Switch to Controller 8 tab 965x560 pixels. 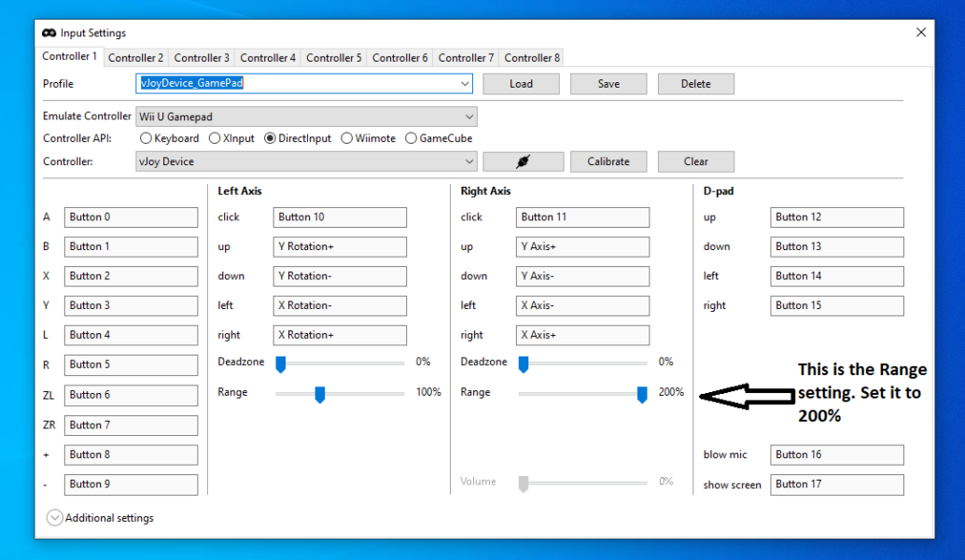click(x=532, y=58)
